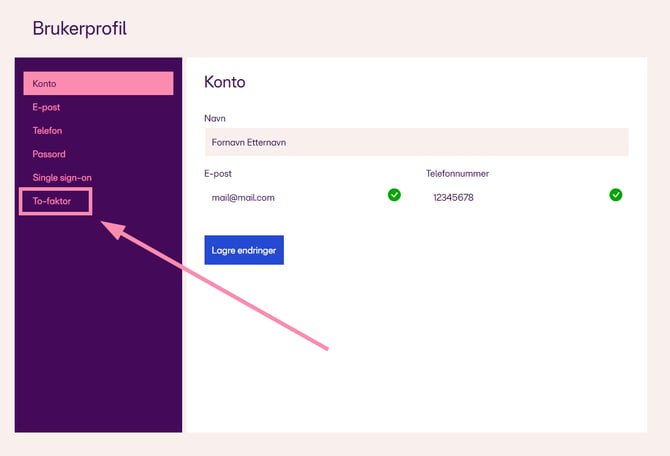Image resolution: width=670 pixels, height=456 pixels.
Task: Select Telefon in the sidebar menu
Action: [48, 131]
